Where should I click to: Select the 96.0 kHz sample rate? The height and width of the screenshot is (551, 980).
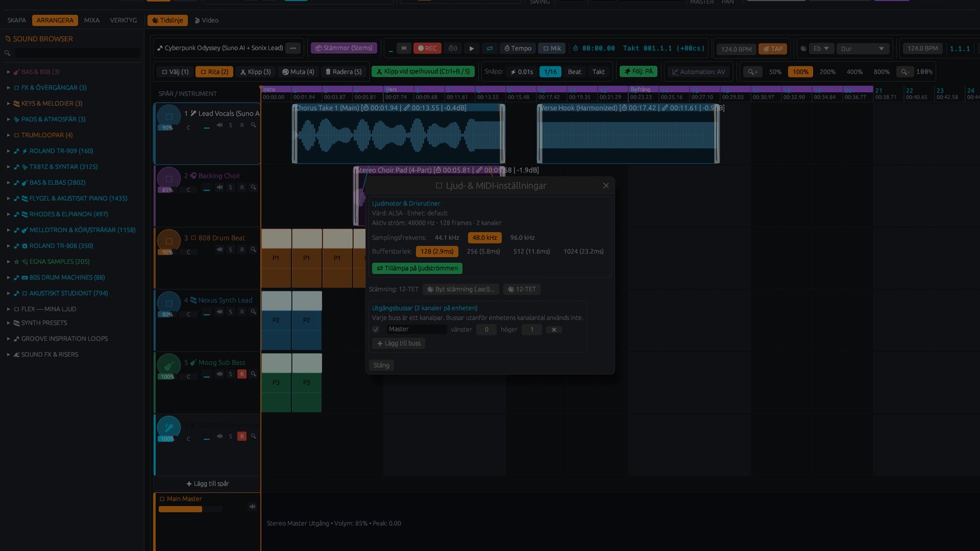(522, 238)
